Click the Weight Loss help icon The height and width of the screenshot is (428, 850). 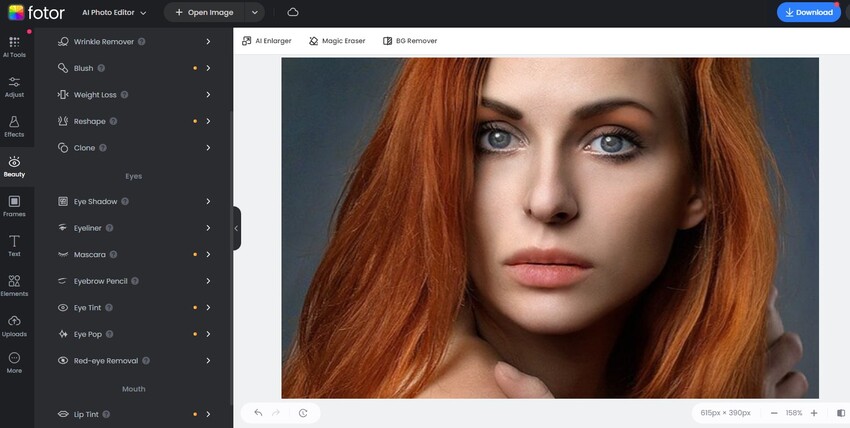click(124, 95)
